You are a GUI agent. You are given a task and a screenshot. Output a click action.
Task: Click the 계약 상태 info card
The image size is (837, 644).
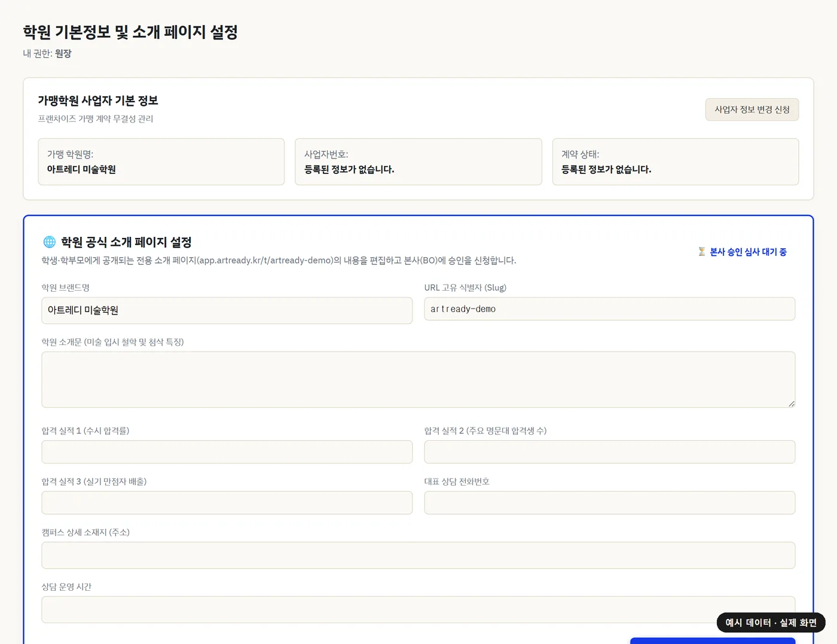676,162
